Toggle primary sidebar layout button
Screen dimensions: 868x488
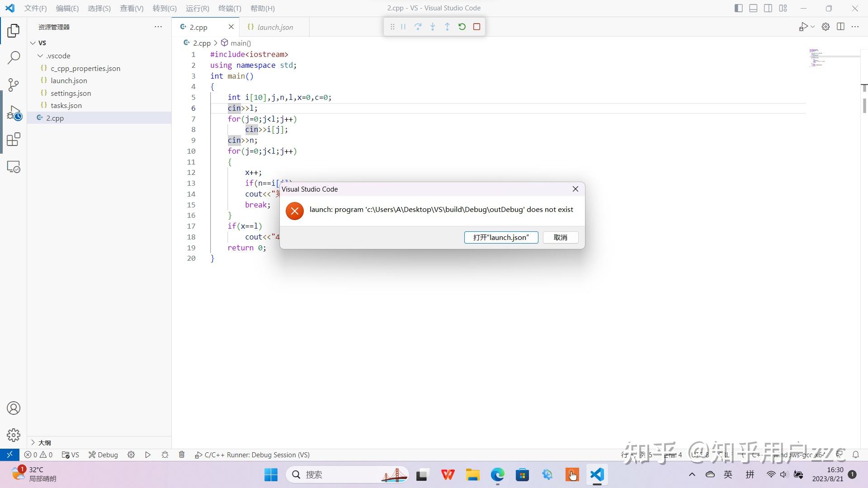tap(739, 8)
